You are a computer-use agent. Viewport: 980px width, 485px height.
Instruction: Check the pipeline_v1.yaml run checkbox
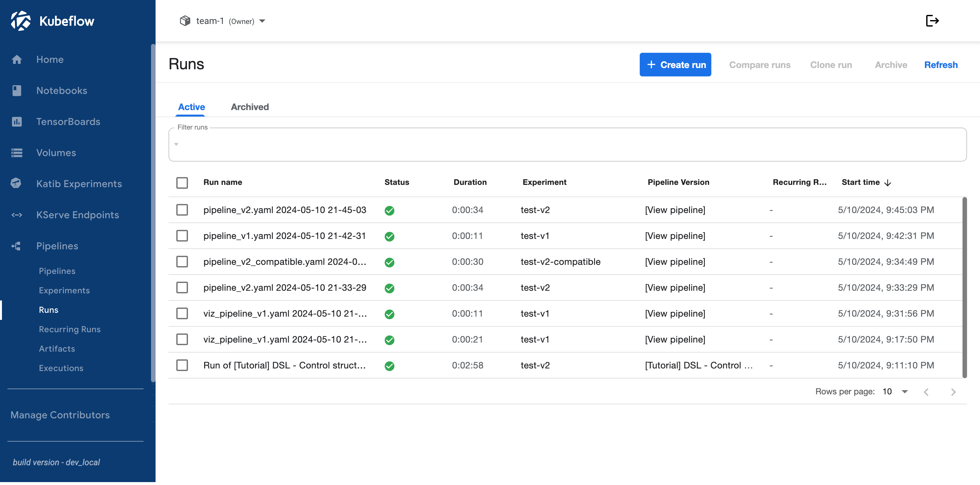182,236
